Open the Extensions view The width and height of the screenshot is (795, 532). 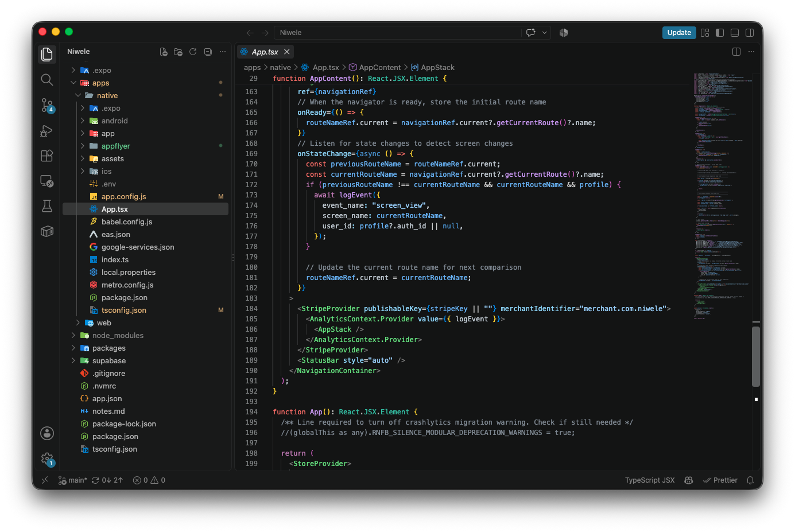(x=47, y=156)
